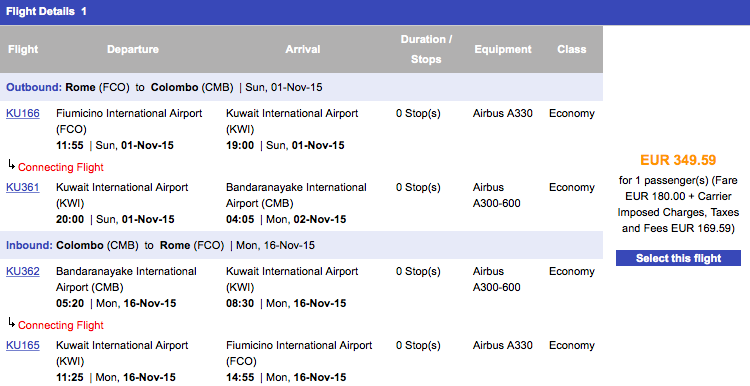Click KU166 departure time 11:55
This screenshot has width=750, height=386.
tap(70, 145)
